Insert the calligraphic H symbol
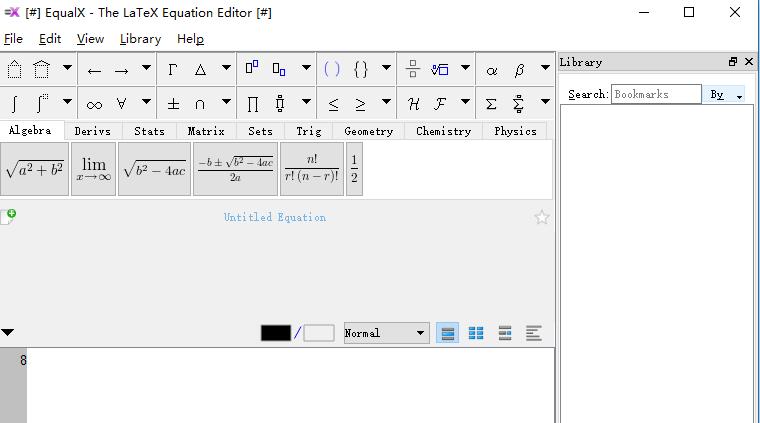This screenshot has height=423, width=760. click(413, 104)
